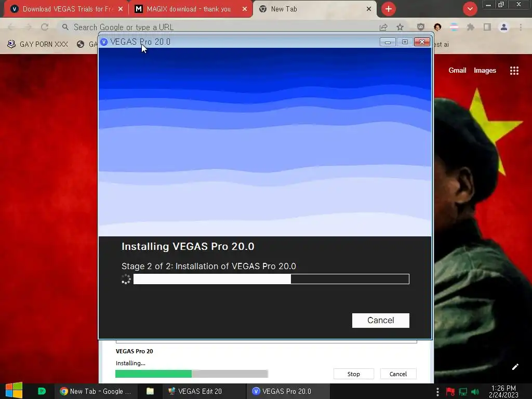The image size is (532, 399).
Task: Close the MAGIX download tab
Action: (x=245, y=9)
